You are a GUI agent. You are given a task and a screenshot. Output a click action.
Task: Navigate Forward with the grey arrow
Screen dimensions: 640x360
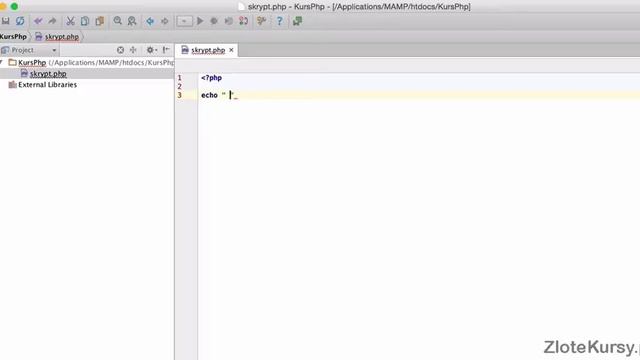[164, 21]
